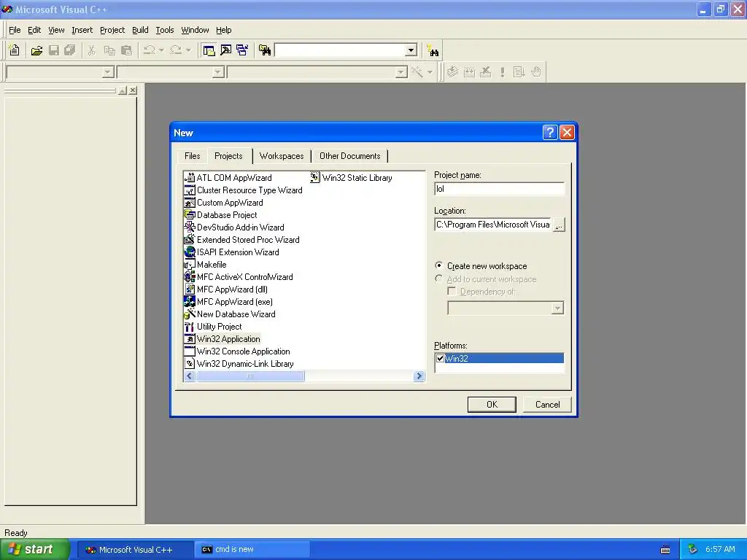Click the Copy toolbar icon

click(109, 50)
